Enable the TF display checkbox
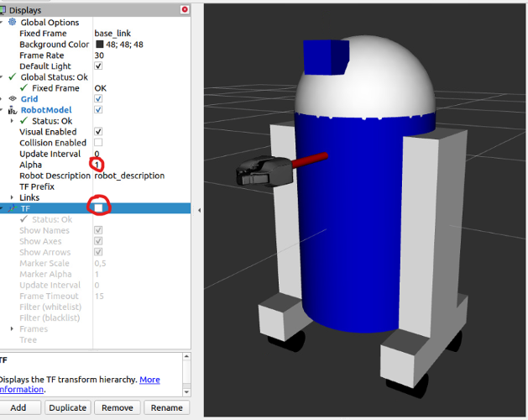528x420 pixels. pos(98,207)
